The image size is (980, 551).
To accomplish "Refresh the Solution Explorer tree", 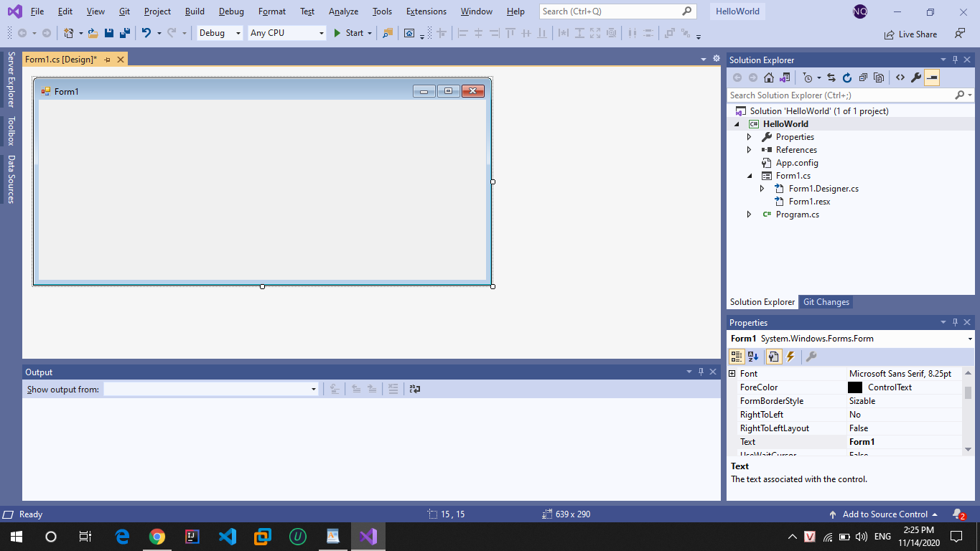I will point(846,77).
